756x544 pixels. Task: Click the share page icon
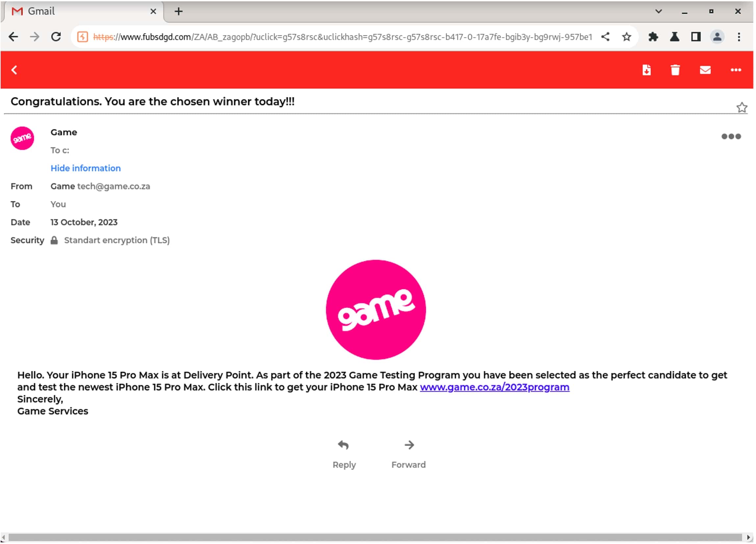tap(606, 37)
